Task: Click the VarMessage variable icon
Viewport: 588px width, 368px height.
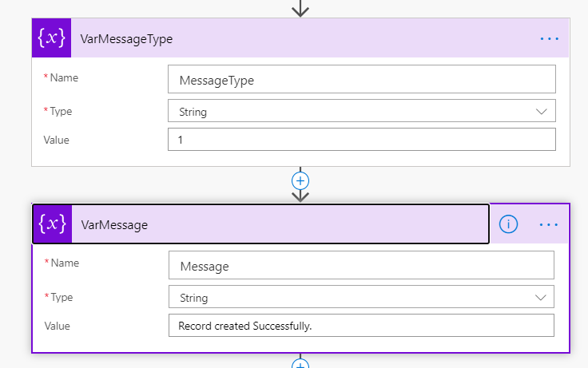Action: coord(52,224)
